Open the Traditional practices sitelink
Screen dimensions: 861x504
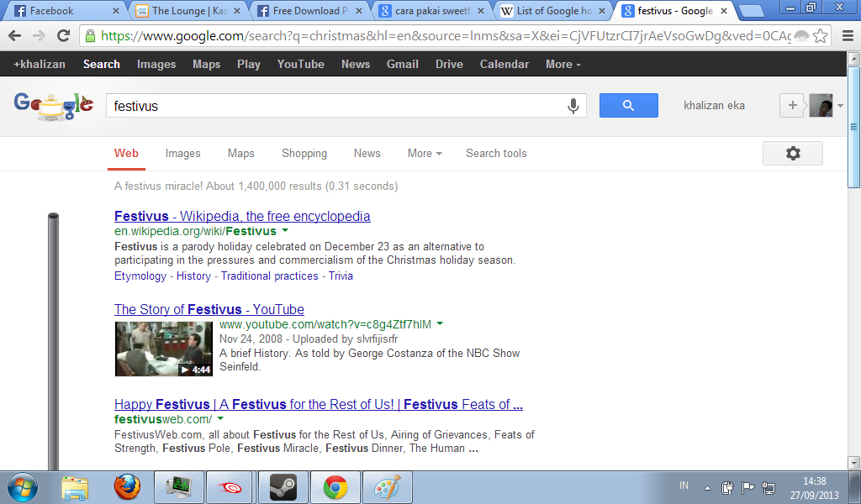[270, 276]
